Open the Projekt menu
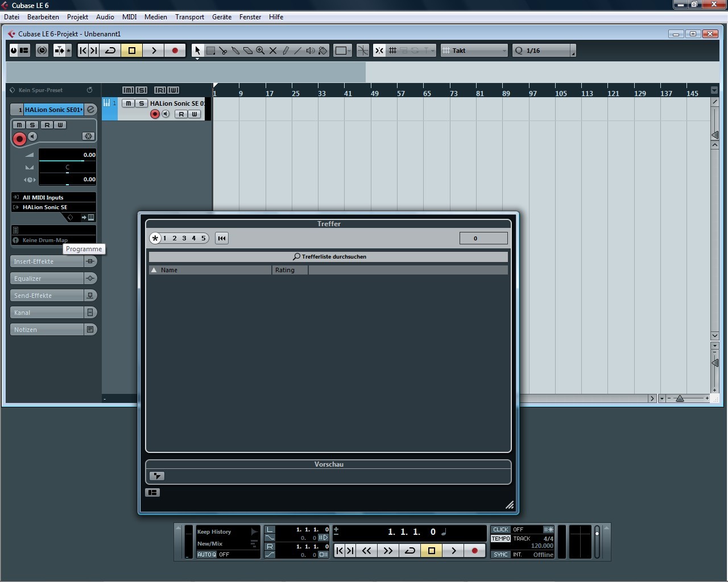 (x=77, y=17)
